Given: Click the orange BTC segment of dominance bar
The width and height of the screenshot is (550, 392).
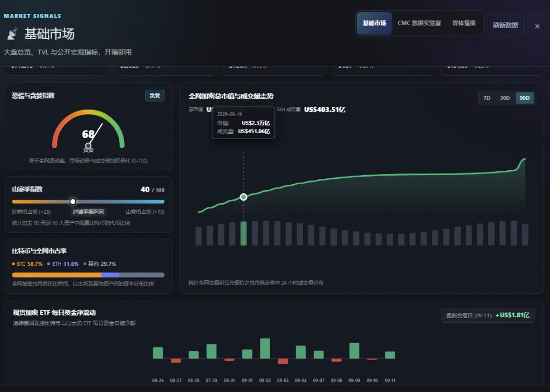Looking at the screenshot, I should 56,275.
